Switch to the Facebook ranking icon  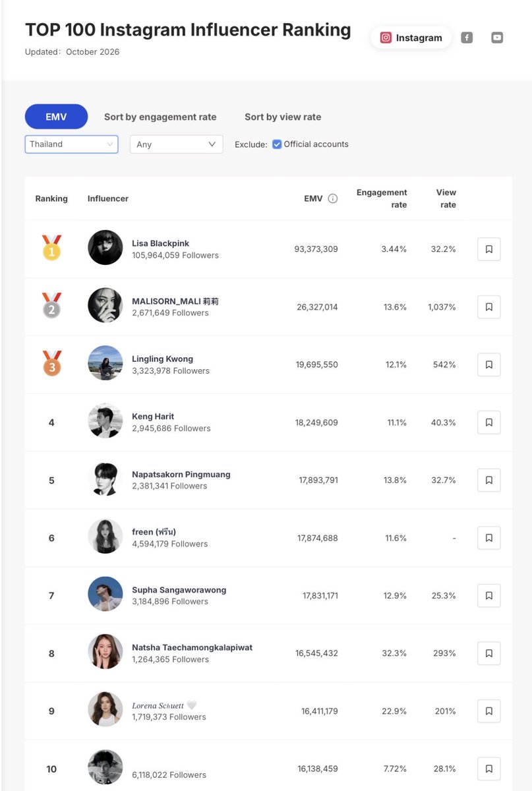click(x=467, y=38)
